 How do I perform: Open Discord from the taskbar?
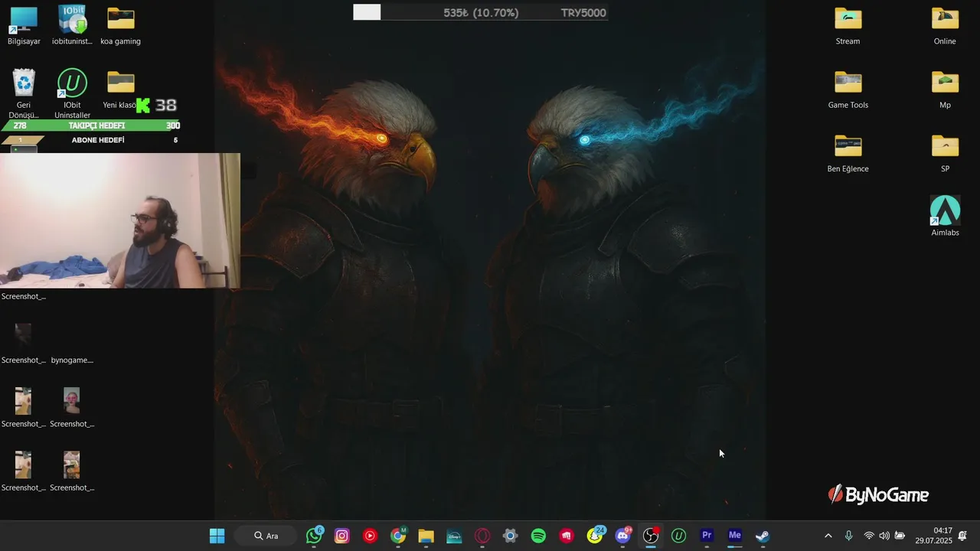click(622, 536)
